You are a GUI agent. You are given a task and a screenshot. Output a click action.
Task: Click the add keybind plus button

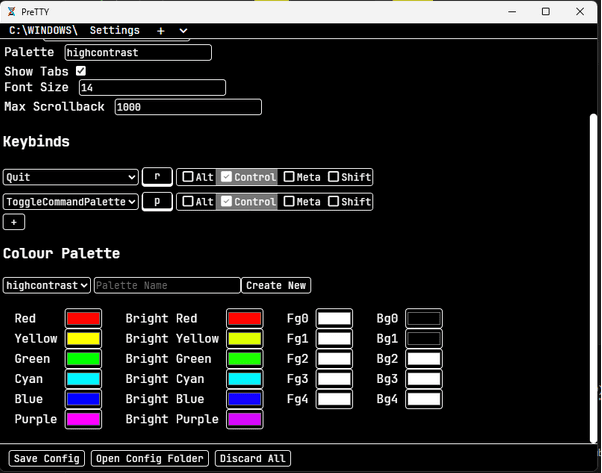[14, 222]
